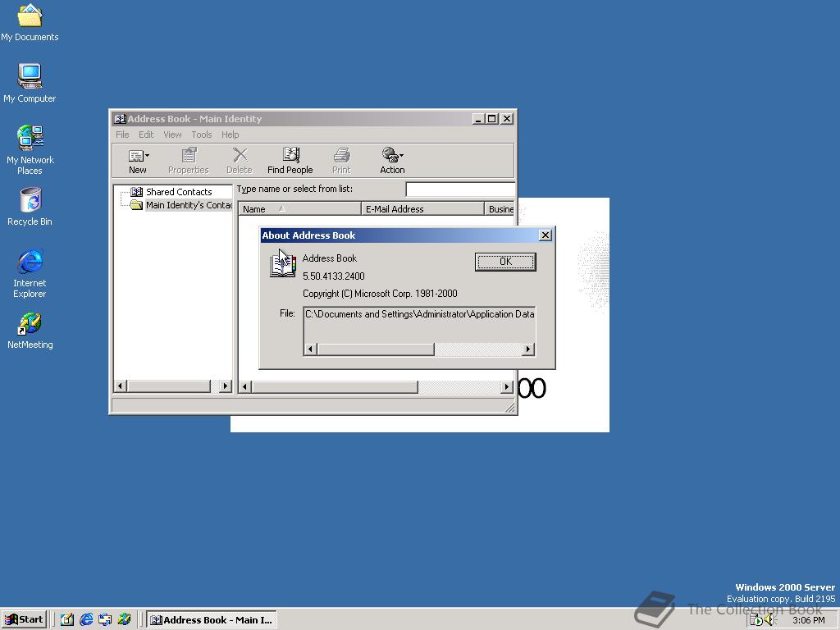Select Main Identity's Contacts folder
The width and height of the screenshot is (840, 630).
[x=189, y=205]
